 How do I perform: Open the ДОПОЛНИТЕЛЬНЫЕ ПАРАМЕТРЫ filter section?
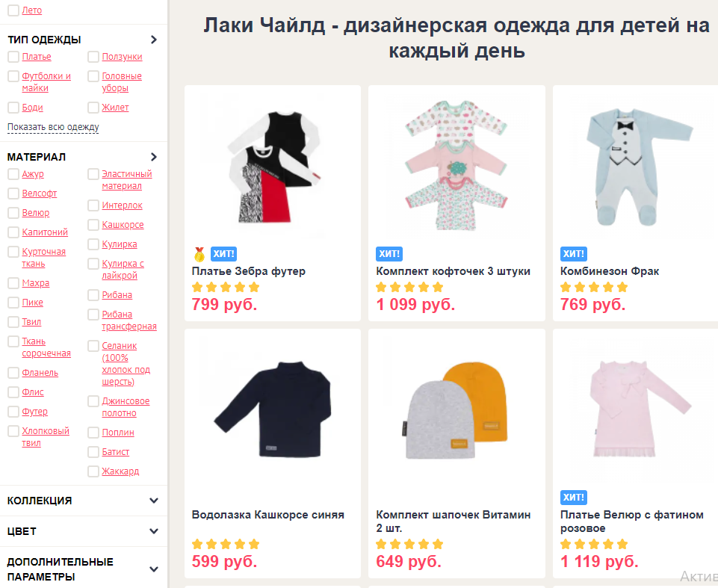pyautogui.click(x=84, y=569)
